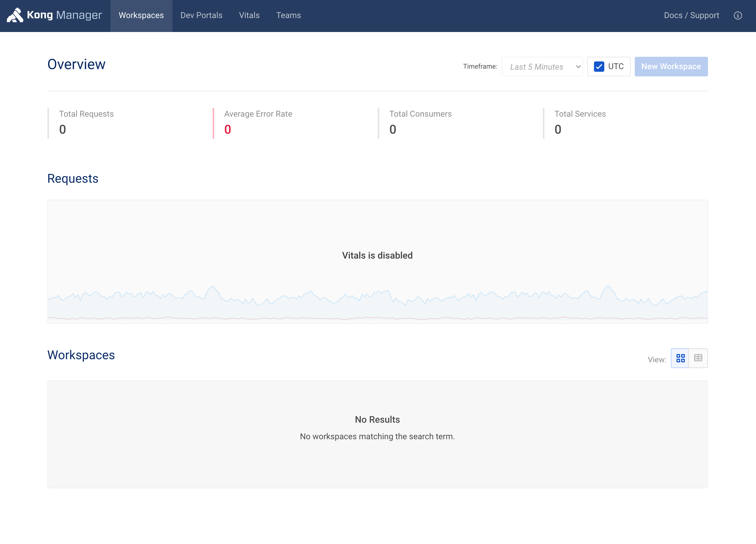Click the Total Consumers metric
The width and height of the screenshot is (756, 544).
[x=420, y=123]
